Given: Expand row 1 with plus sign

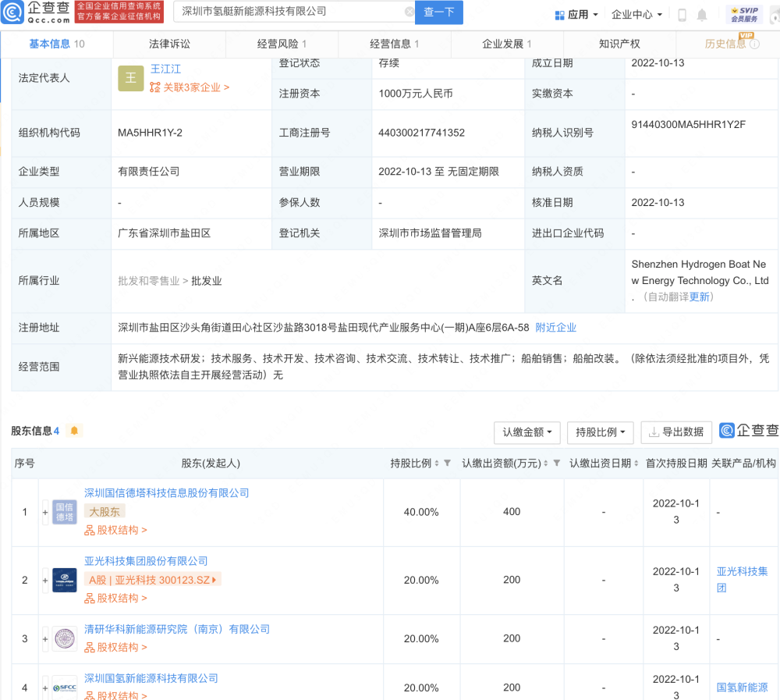Looking at the screenshot, I should coord(45,512).
